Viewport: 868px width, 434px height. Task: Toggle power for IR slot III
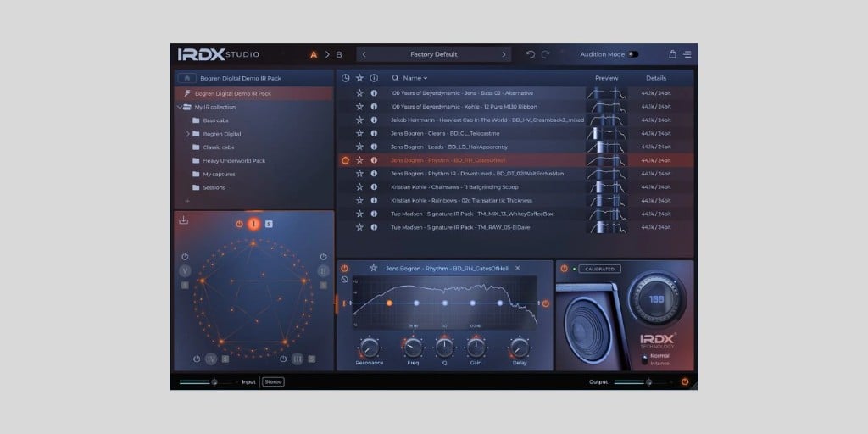tap(283, 359)
